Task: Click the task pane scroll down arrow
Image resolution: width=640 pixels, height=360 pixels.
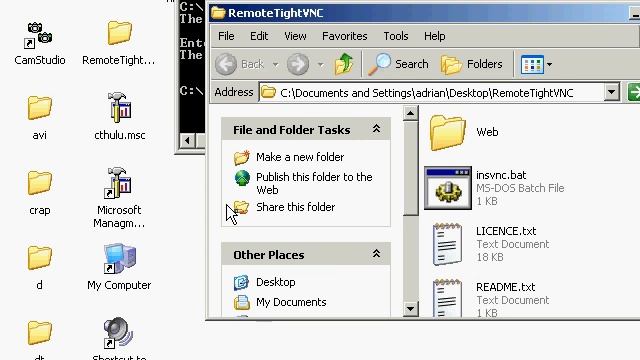Action: point(410,309)
